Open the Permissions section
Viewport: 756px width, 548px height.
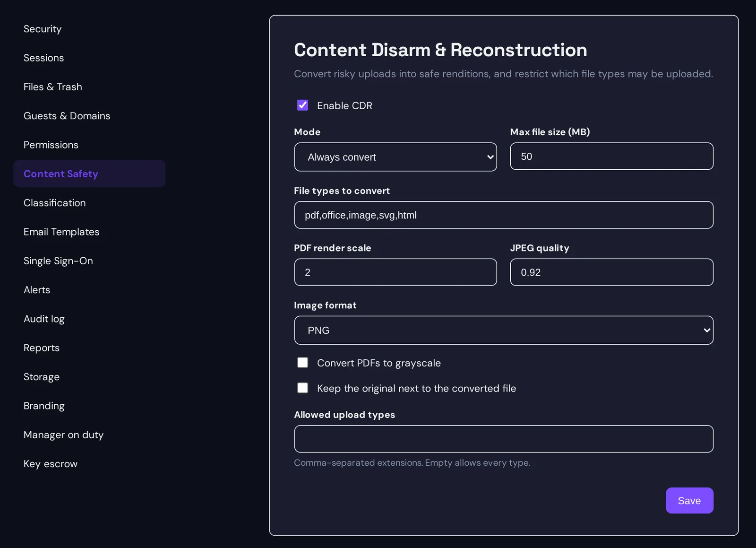(89, 145)
